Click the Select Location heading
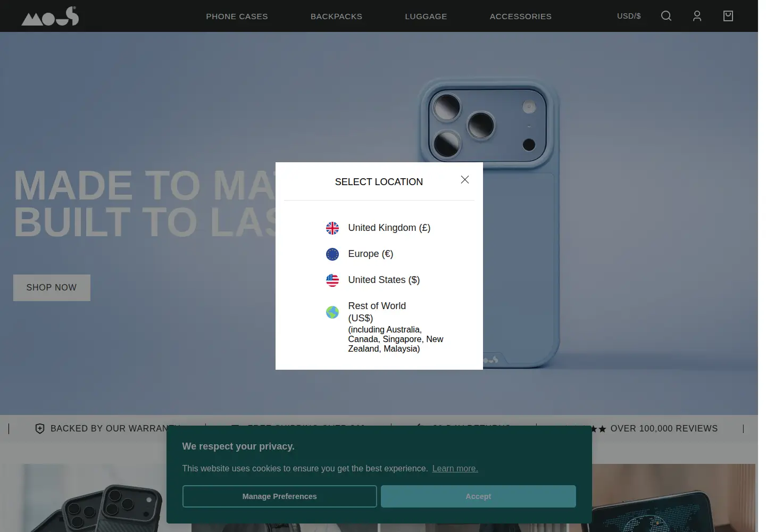 point(379,182)
